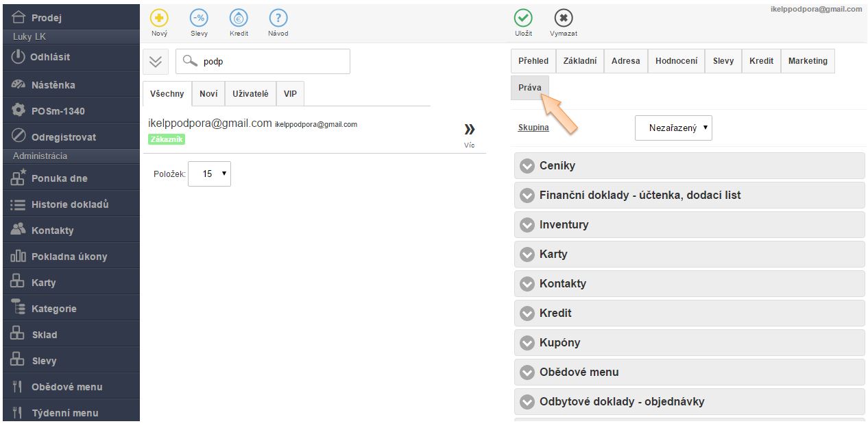Screen dimensions: 868x426
Task: Switch to the Hodnocení tab
Action: point(676,61)
